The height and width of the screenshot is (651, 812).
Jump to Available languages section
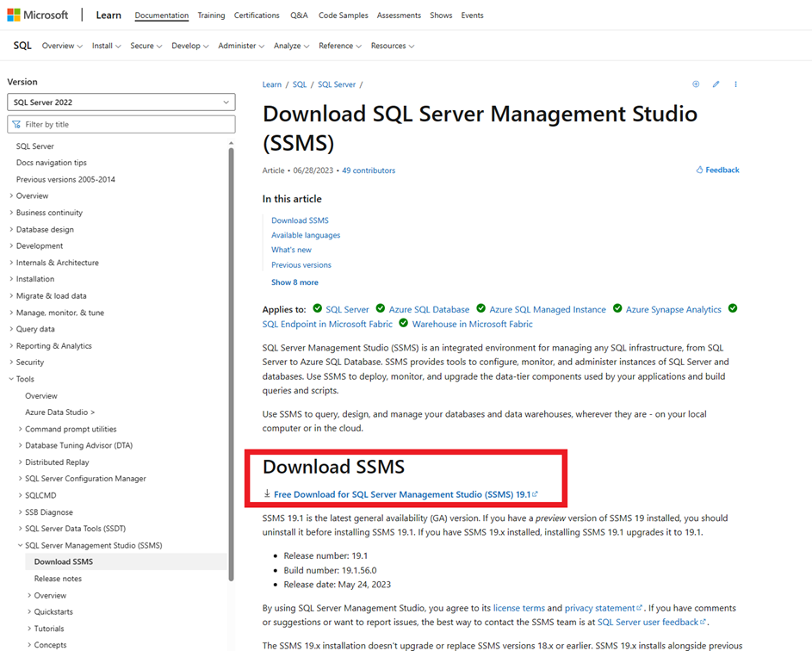306,235
